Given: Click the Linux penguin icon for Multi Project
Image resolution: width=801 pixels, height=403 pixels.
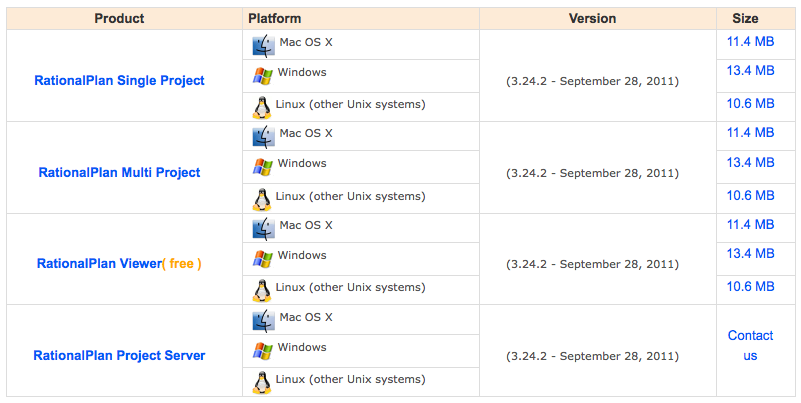Looking at the screenshot, I should click(262, 199).
